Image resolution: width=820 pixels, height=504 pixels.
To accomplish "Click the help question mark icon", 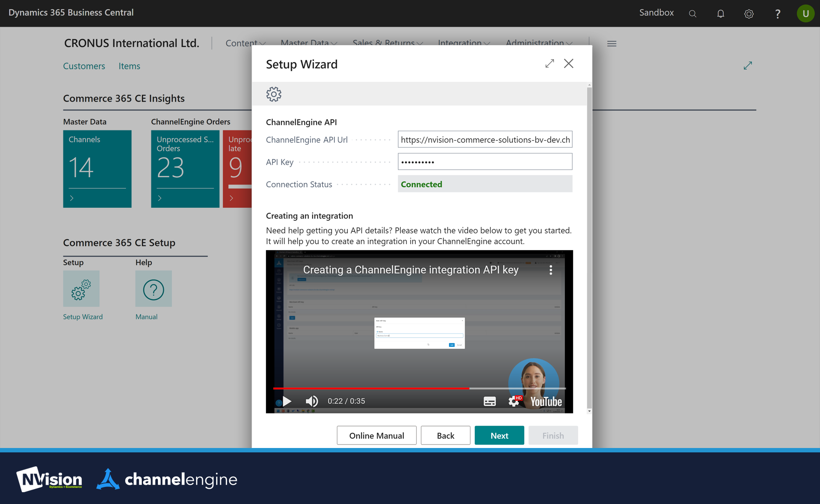I will point(777,14).
